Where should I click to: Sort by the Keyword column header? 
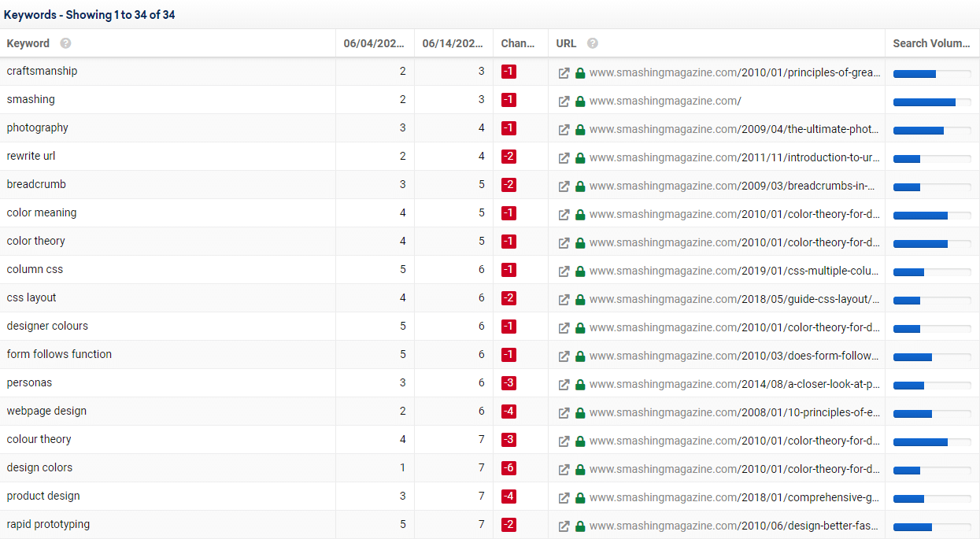(28, 43)
